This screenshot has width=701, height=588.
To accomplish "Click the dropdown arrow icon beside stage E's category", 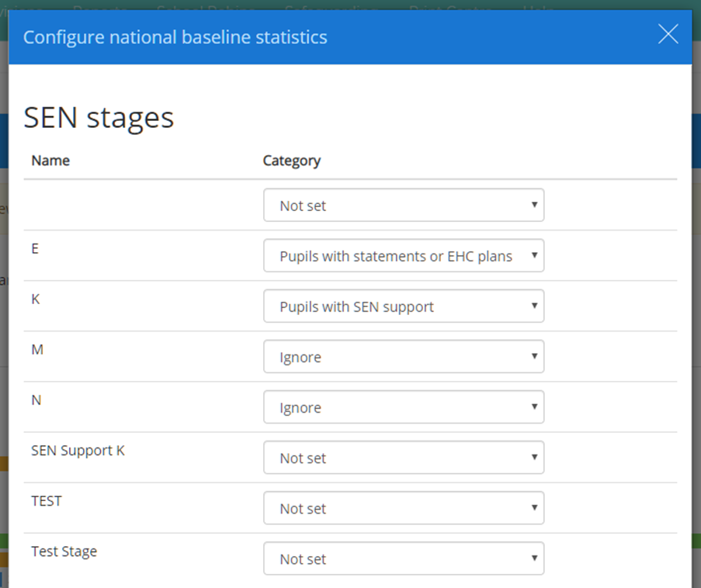I will coord(533,255).
